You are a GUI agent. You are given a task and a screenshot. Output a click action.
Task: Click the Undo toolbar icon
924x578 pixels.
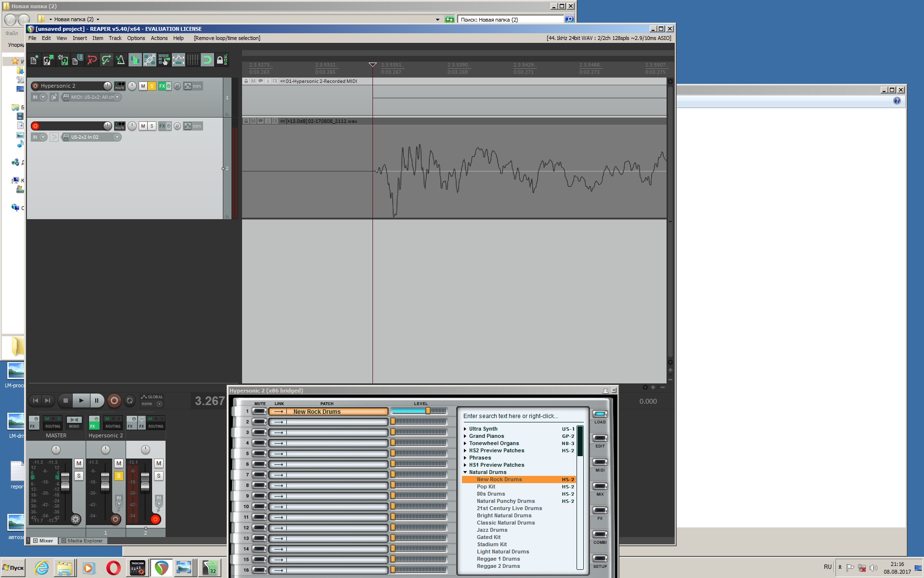click(x=91, y=60)
